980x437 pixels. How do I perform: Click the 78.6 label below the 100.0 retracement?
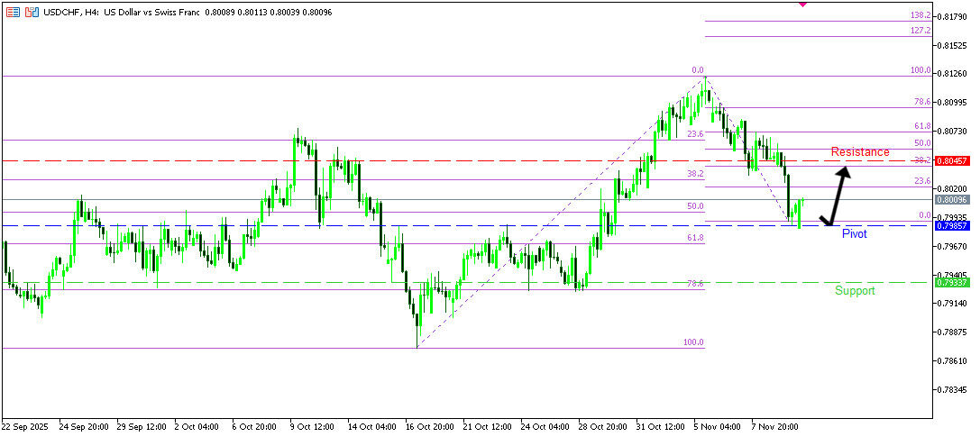tap(921, 103)
